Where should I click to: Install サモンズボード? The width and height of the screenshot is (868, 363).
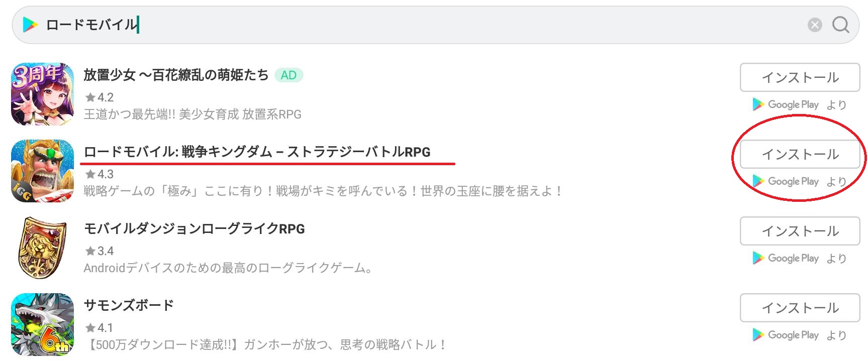[800, 308]
